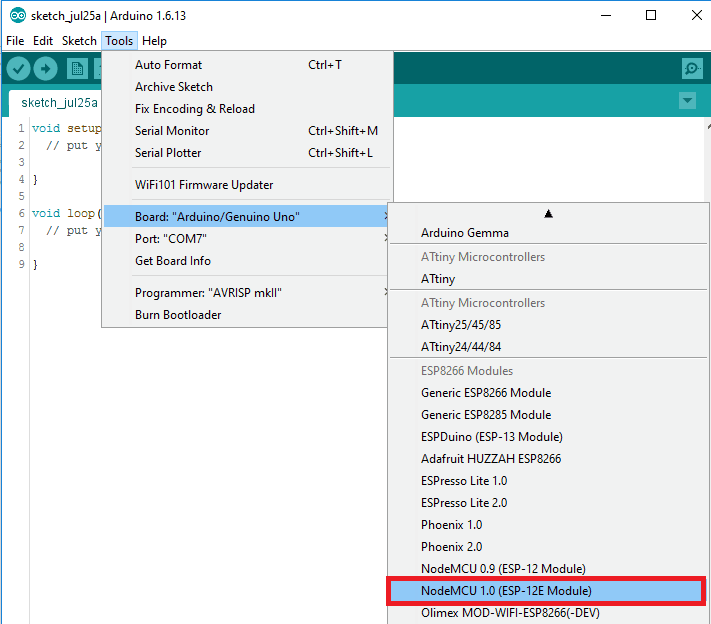Open Serial Plotter menu entry
This screenshot has height=624, width=711.
247,153
